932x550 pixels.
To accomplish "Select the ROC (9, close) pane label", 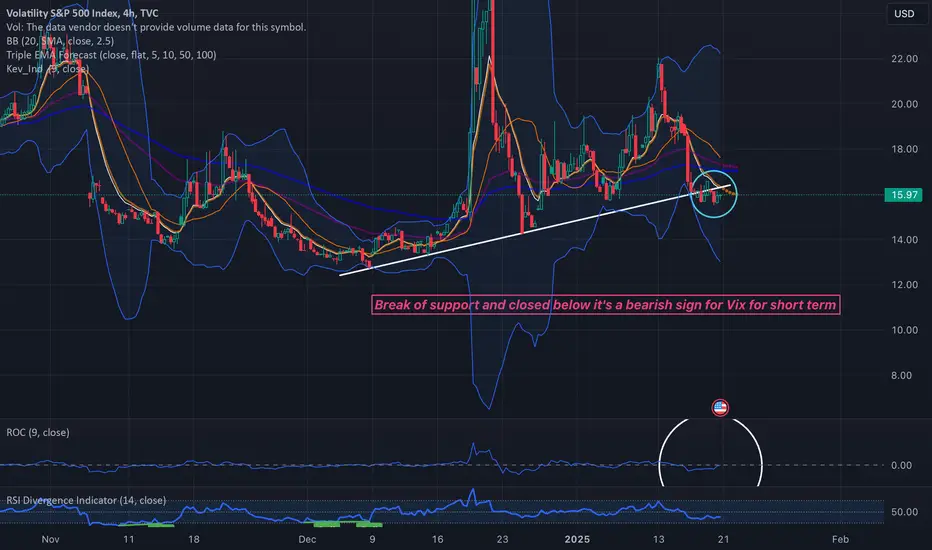I will (38, 432).
